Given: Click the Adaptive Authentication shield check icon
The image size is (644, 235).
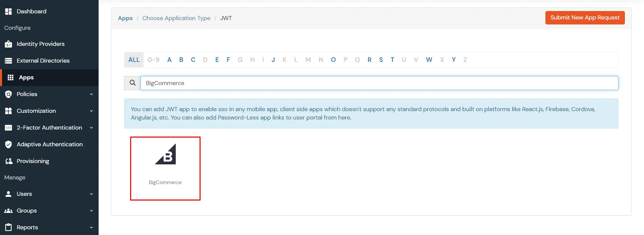Looking at the screenshot, I should pyautogui.click(x=8, y=144).
